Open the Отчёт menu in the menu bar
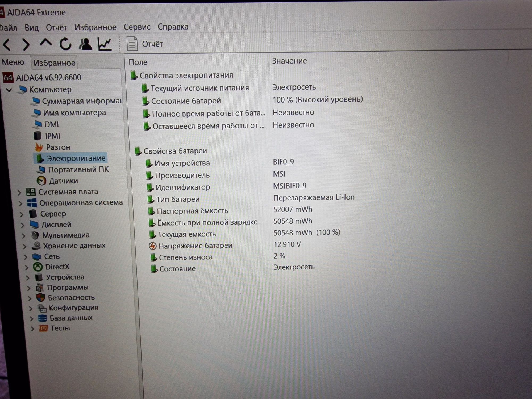 (x=56, y=27)
